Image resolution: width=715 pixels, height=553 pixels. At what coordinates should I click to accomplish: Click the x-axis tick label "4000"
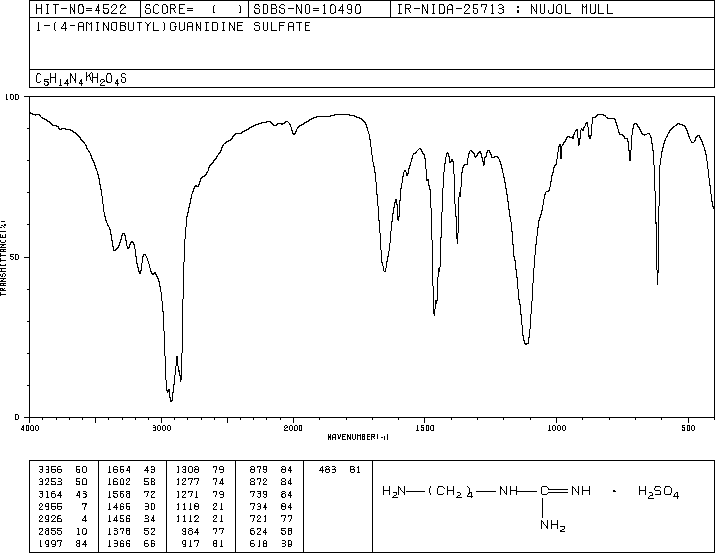(30, 428)
